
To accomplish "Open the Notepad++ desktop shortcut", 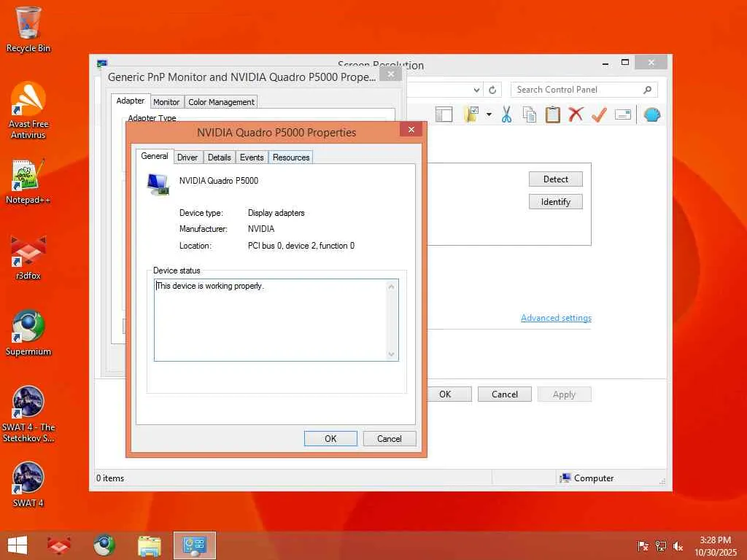I will (x=28, y=182).
